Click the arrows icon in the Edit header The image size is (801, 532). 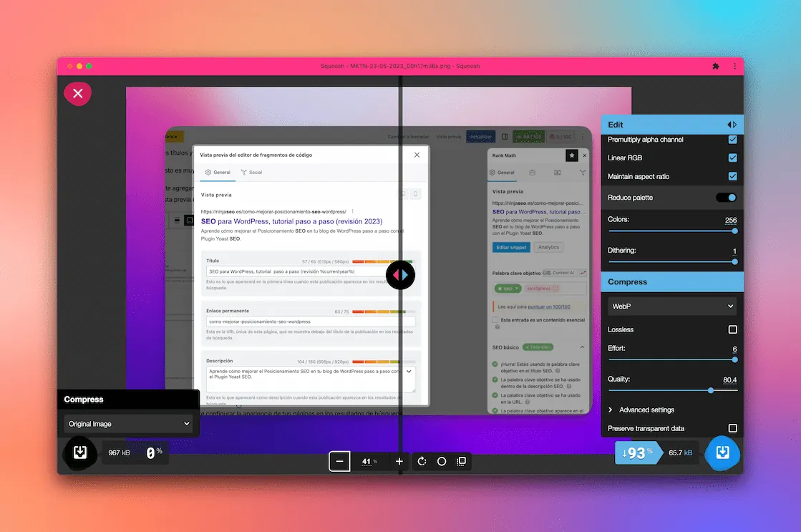pyautogui.click(x=732, y=125)
